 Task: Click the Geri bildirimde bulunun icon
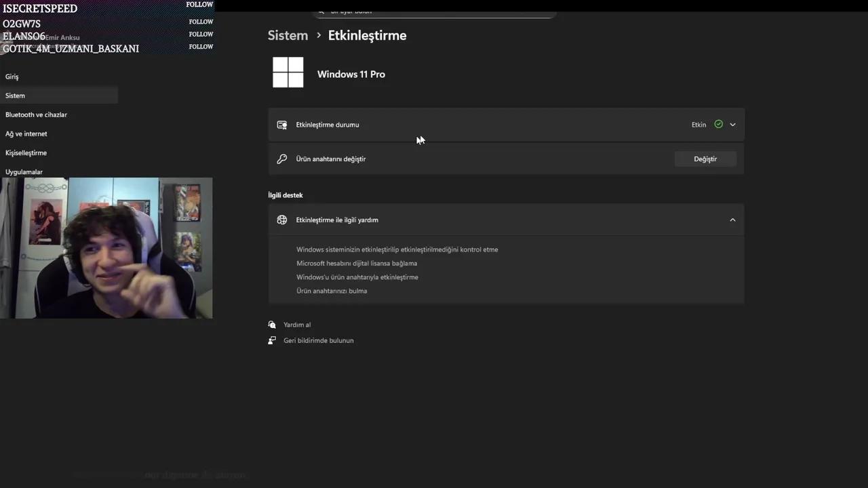272,340
